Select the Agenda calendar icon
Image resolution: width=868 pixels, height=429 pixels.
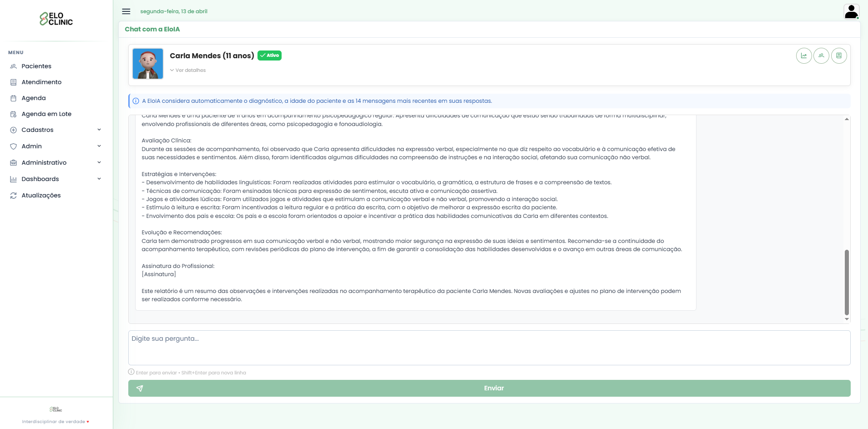[14, 98]
